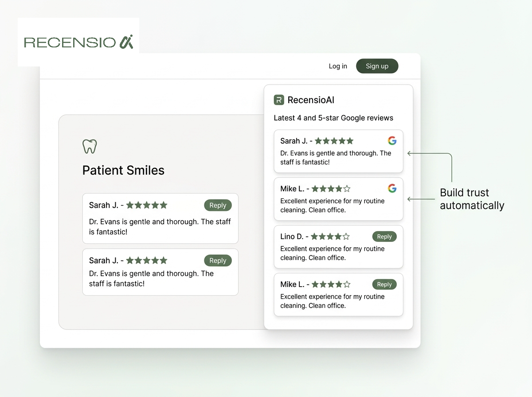Click the Recensio AI logo
Image resolution: width=532 pixels, height=397 pixels.
(78, 42)
